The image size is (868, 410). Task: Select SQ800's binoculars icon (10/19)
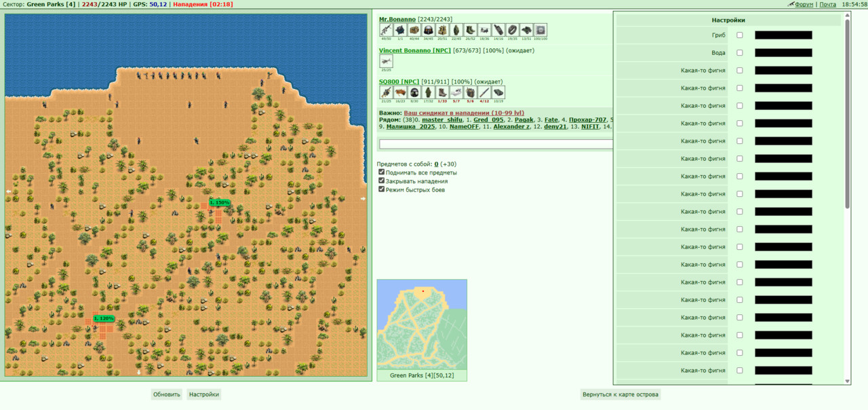(x=498, y=92)
